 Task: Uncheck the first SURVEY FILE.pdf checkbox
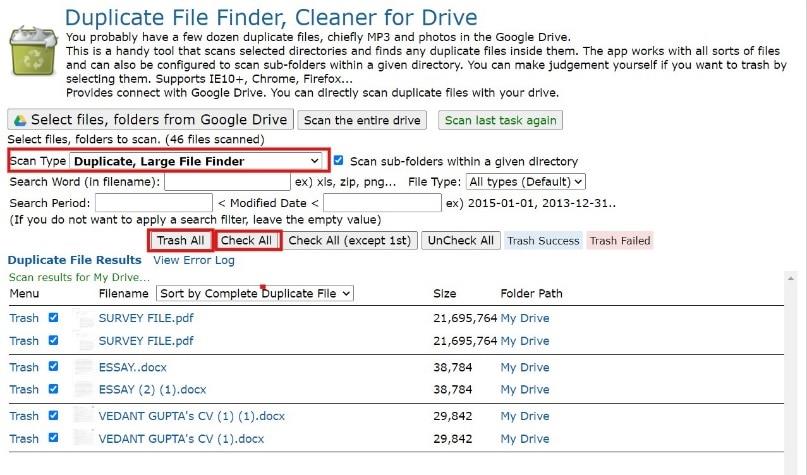pyautogui.click(x=53, y=318)
